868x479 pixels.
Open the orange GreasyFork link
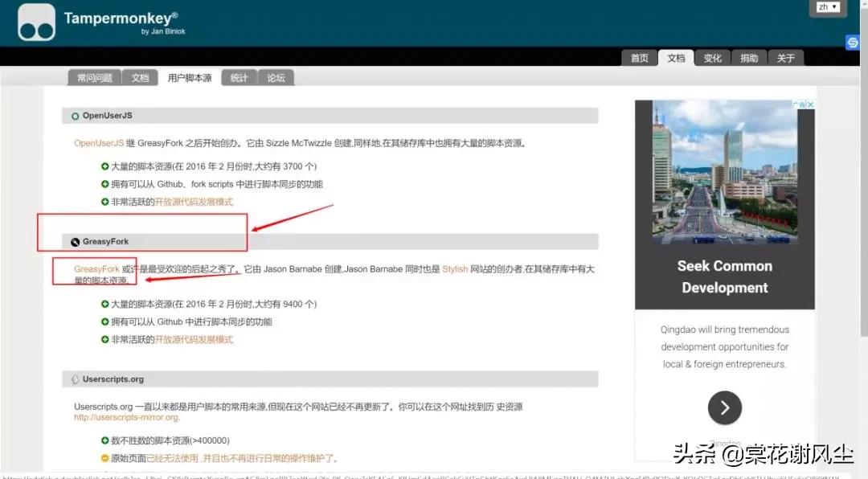pyautogui.click(x=97, y=269)
